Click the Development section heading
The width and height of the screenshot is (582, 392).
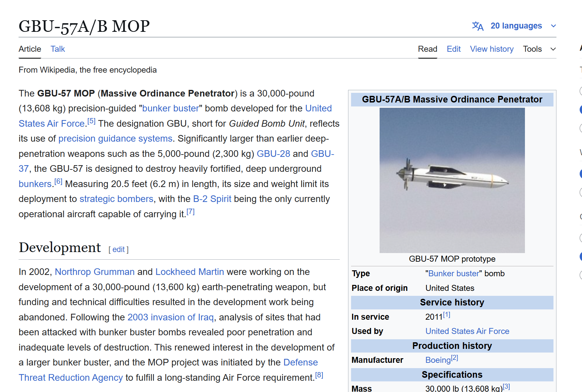tap(60, 247)
